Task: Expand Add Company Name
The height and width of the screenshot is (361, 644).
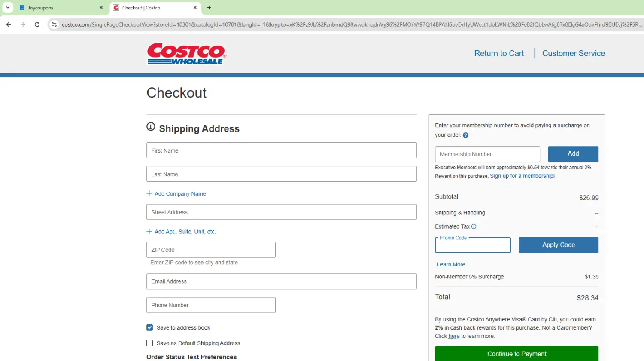Action: pyautogui.click(x=176, y=194)
